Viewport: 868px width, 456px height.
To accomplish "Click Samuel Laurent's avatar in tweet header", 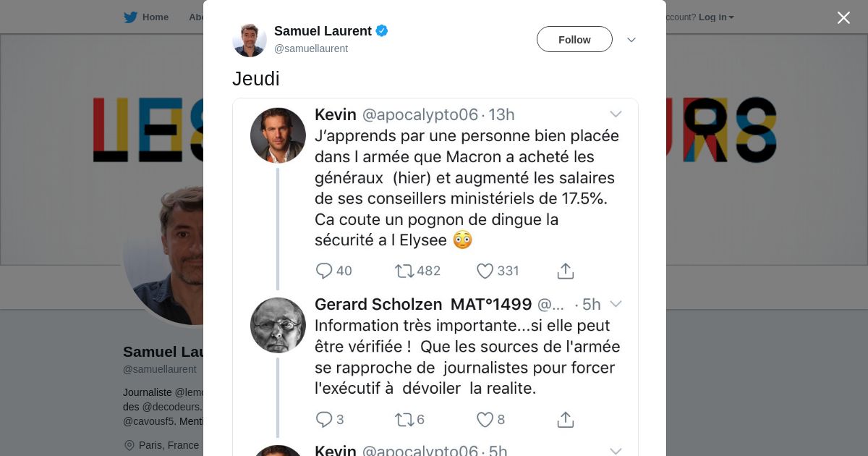I will (x=250, y=39).
